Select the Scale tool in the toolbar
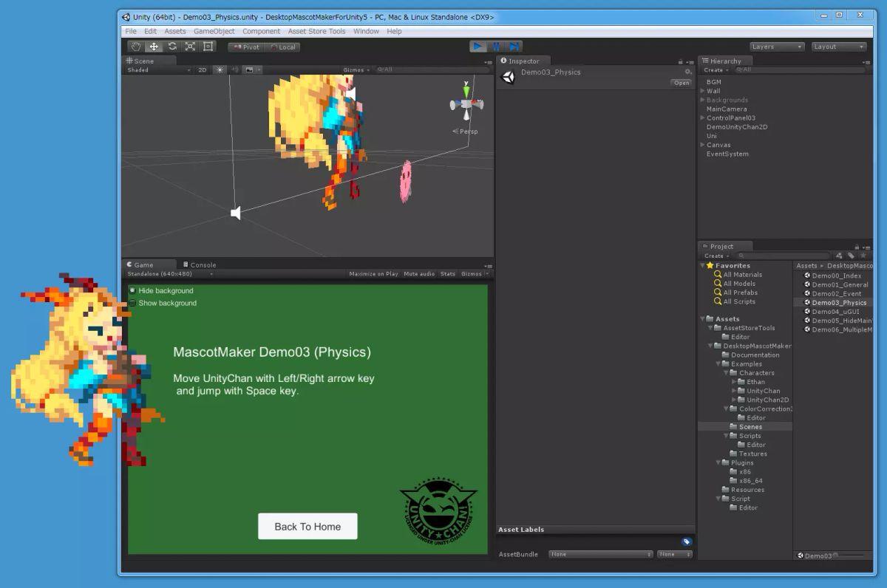Viewport: 887px width, 588px height. [190, 47]
